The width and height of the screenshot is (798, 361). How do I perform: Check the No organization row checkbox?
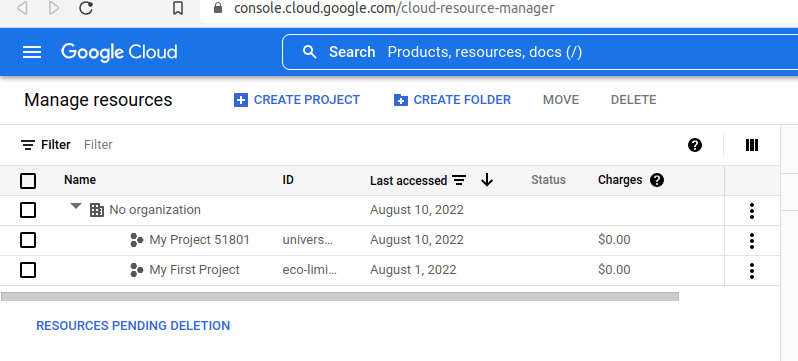coord(28,210)
